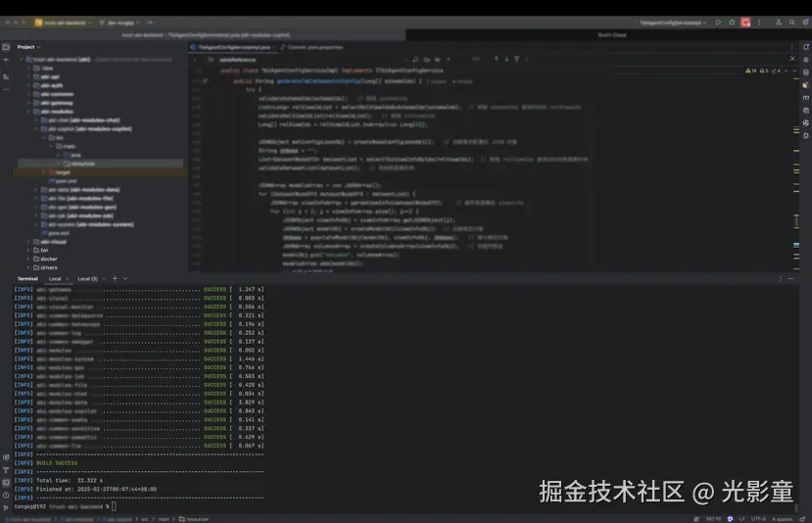The height and width of the screenshot is (523, 812).
Task: Open the project name dropdown in title bar
Action: [x=64, y=23]
